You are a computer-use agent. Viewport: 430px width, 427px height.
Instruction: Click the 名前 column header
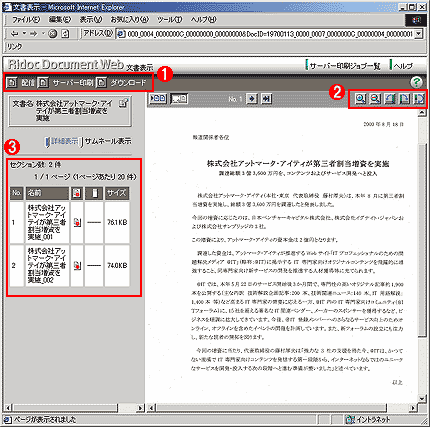pyautogui.click(x=47, y=193)
